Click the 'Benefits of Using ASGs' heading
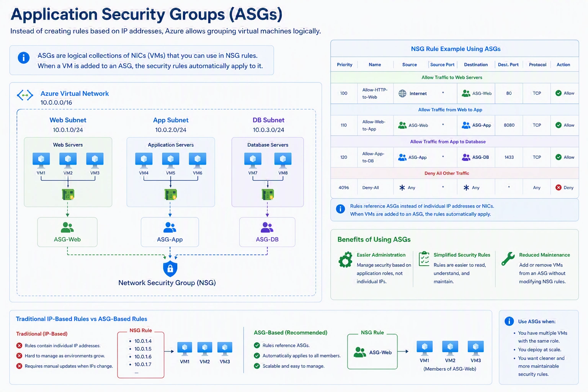Screen dimensions: 588x392 374,240
